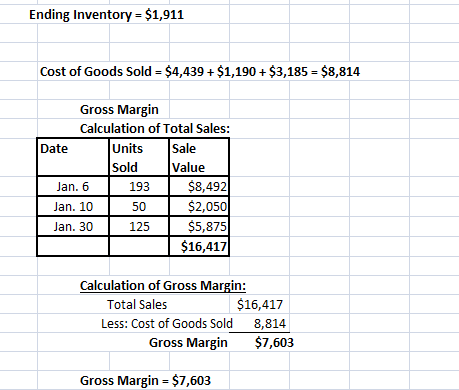Click the $16,417 value beside Total Sales

pyautogui.click(x=260, y=305)
